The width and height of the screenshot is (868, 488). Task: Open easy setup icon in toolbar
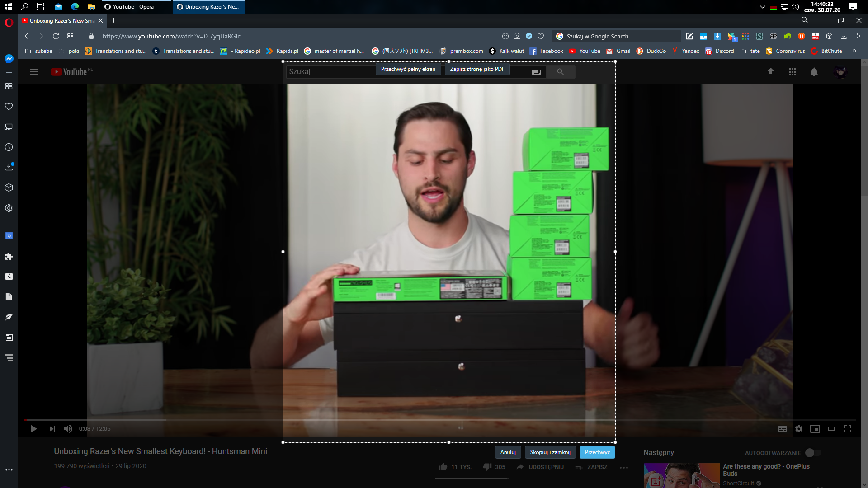point(859,36)
